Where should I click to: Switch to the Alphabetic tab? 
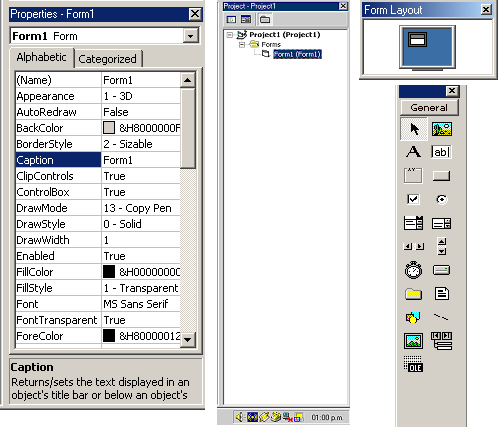click(x=42, y=57)
